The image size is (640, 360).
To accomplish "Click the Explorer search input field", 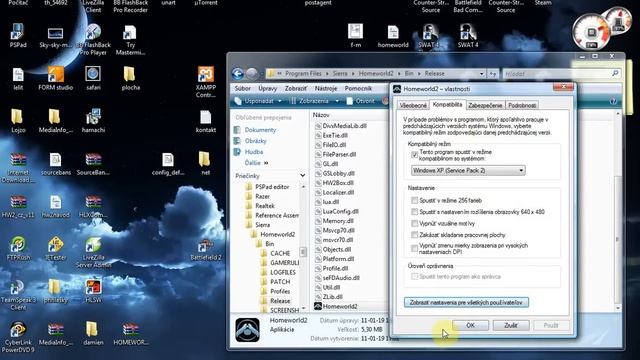I will [x=561, y=74].
